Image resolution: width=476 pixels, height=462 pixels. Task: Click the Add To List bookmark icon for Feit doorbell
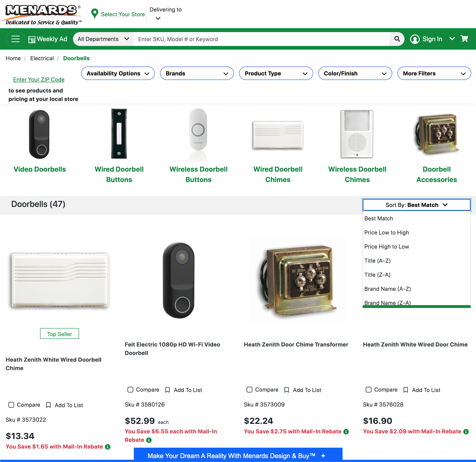pyautogui.click(x=167, y=390)
